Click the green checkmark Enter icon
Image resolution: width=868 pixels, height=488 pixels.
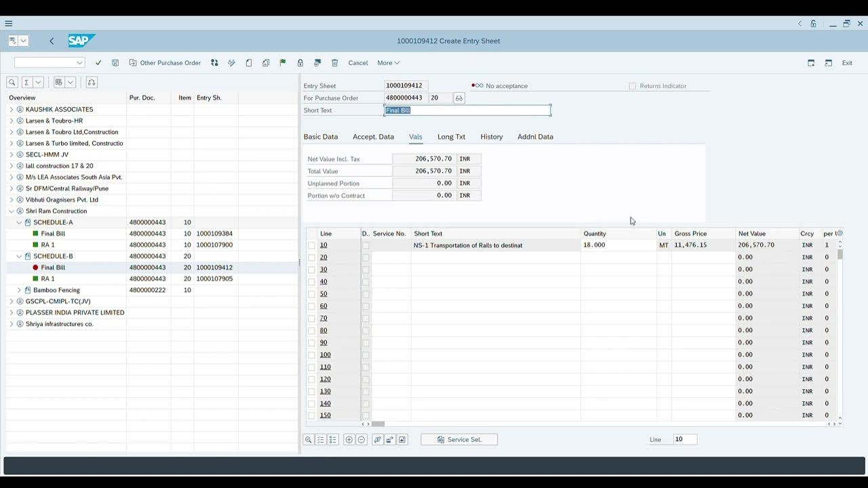pyautogui.click(x=98, y=62)
